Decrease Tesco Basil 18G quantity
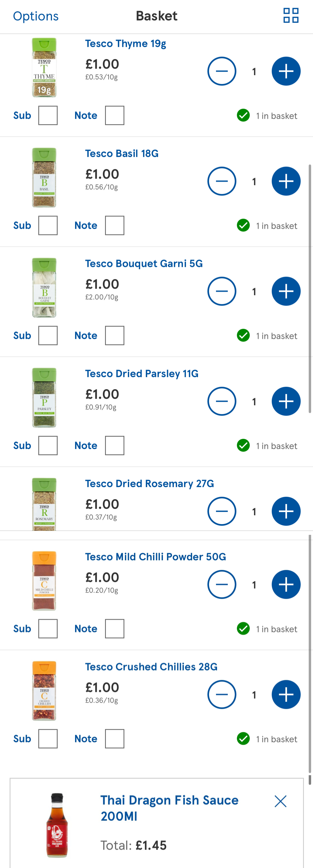Viewport: 313px width, 868px height. coord(222,181)
